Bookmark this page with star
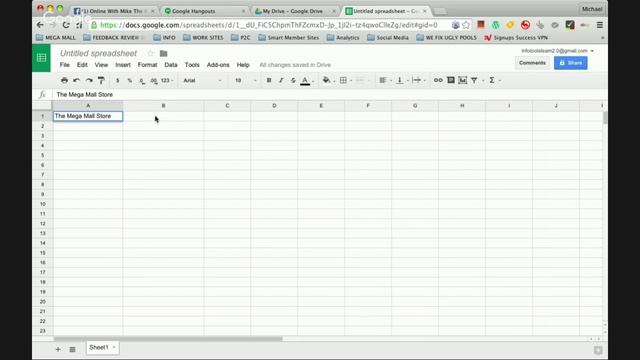Image resolution: width=640 pixels, height=360 pixels. [x=466, y=25]
